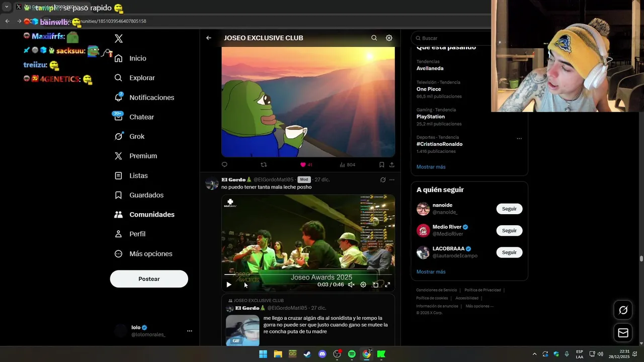Bookmark the Pepe image post
The width and height of the screenshot is (644, 362).
click(382, 164)
